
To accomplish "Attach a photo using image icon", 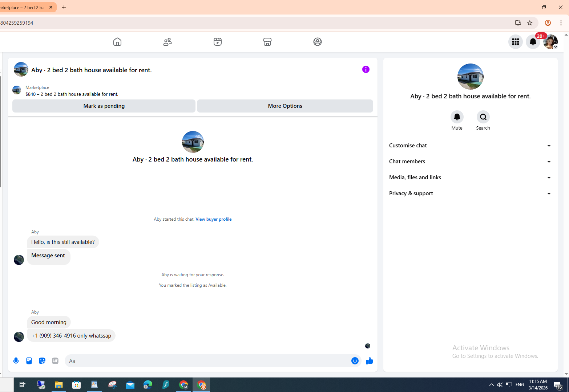I will [x=29, y=361].
